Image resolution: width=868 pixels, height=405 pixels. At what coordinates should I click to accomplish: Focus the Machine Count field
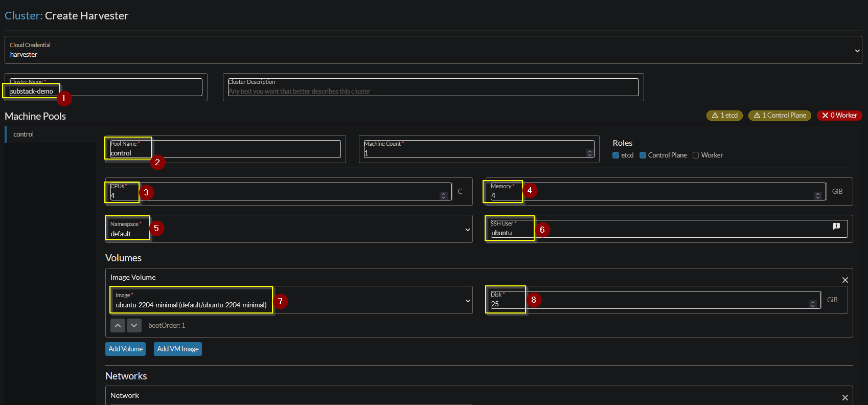pos(479,149)
